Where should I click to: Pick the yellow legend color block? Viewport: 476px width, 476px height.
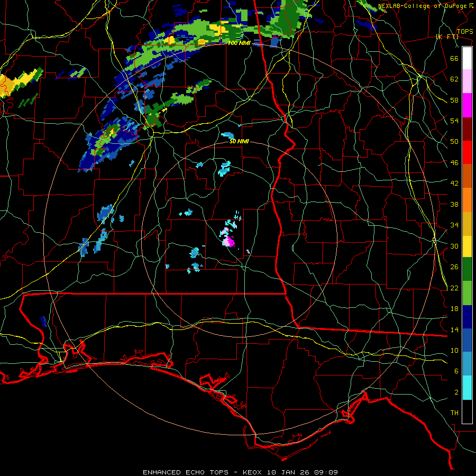[467, 246]
